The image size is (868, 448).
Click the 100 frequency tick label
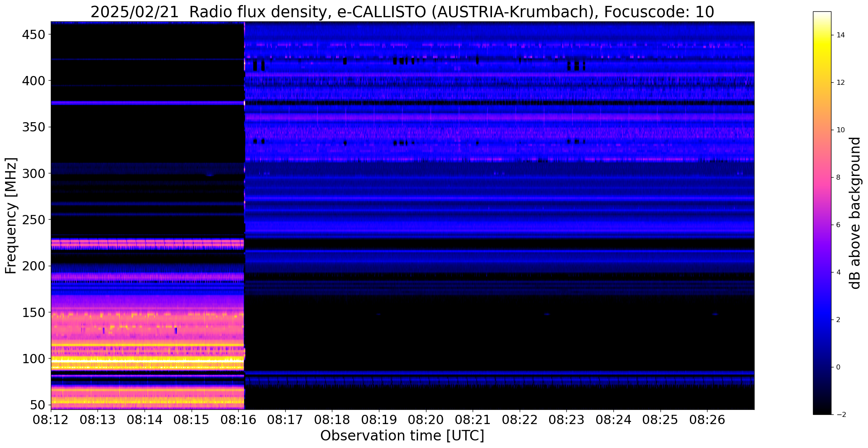[33, 359]
